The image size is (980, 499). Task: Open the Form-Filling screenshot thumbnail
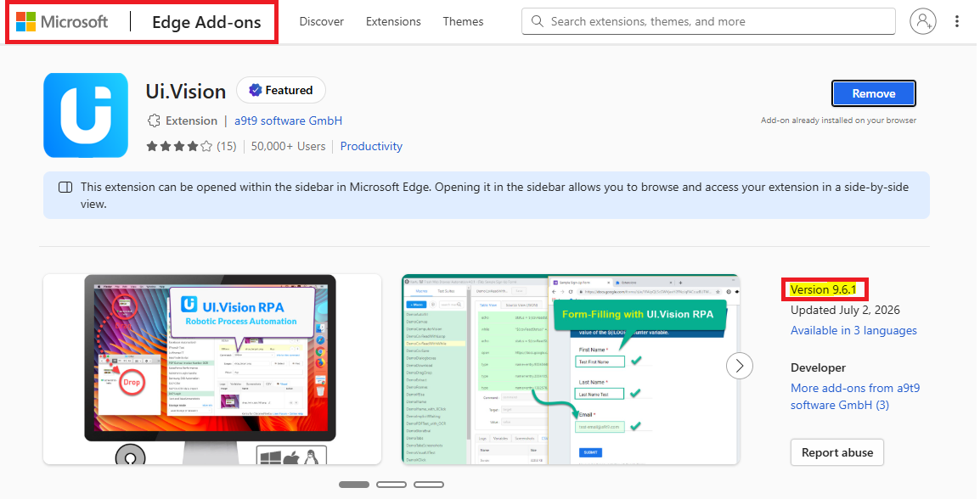tap(570, 369)
